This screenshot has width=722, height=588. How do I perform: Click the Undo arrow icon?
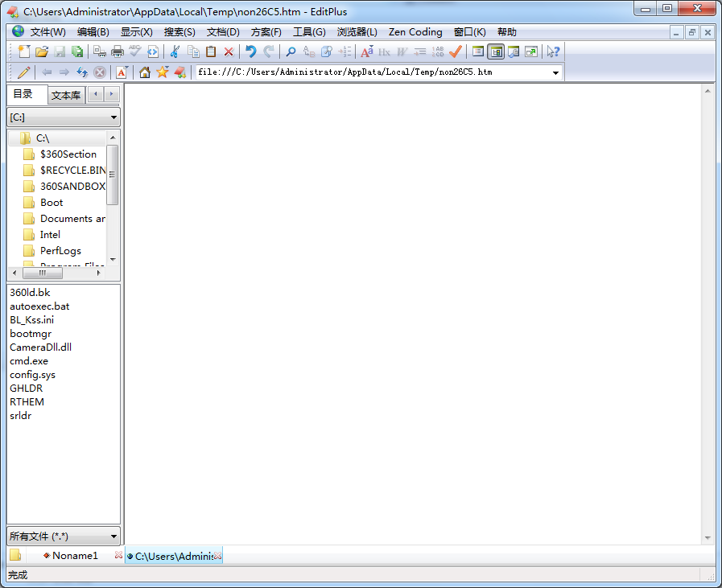(x=251, y=51)
